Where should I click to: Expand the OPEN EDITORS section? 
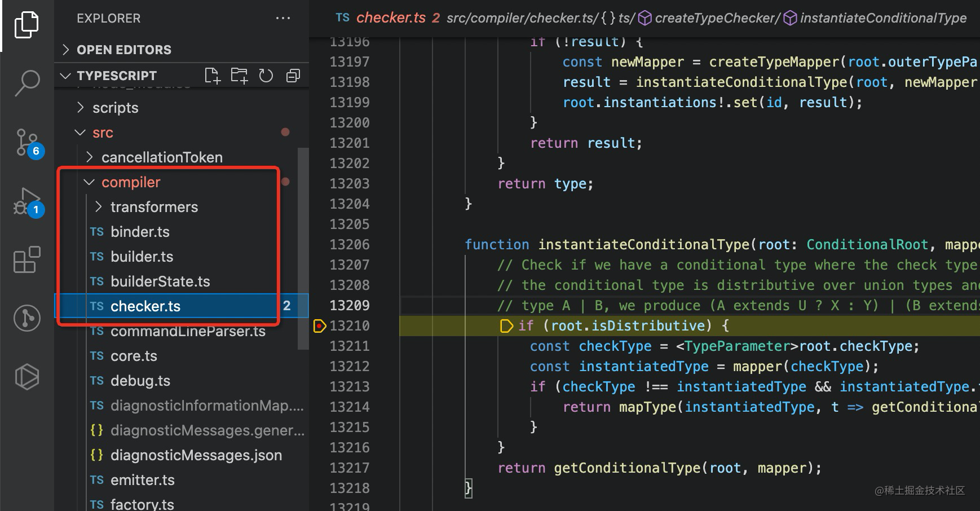coord(123,50)
